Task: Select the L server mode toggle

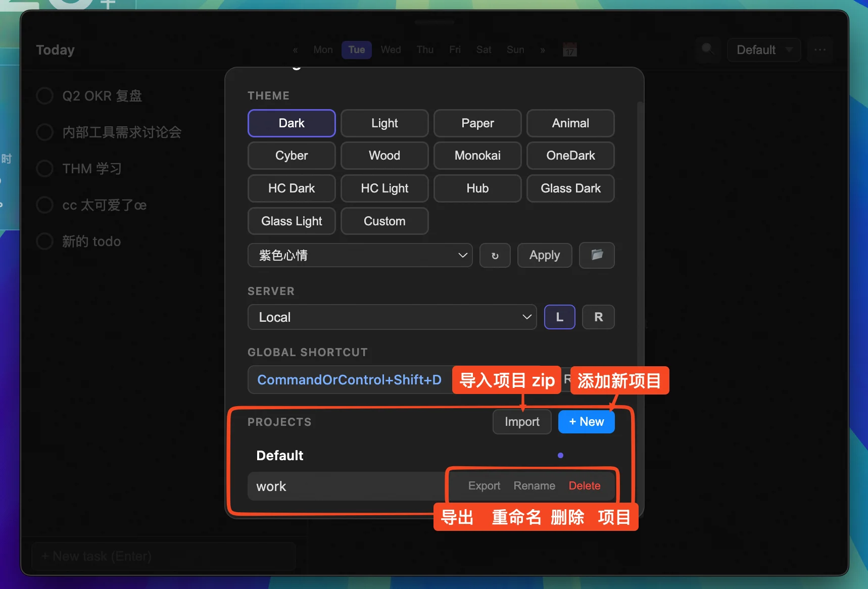Action: (x=560, y=317)
